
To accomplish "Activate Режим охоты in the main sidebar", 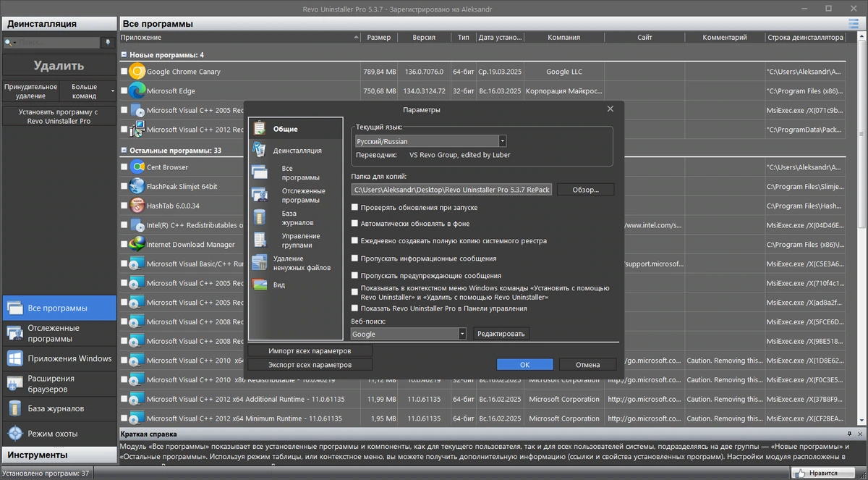I will point(59,433).
